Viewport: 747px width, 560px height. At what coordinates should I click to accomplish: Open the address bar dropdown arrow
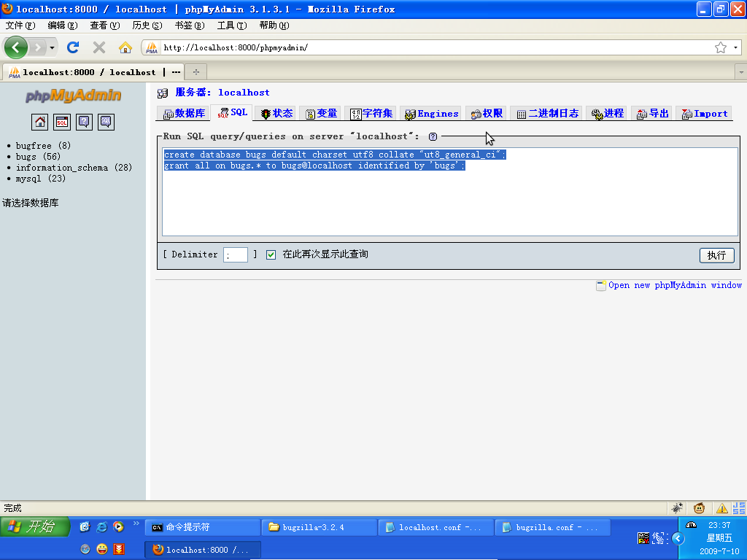(735, 47)
